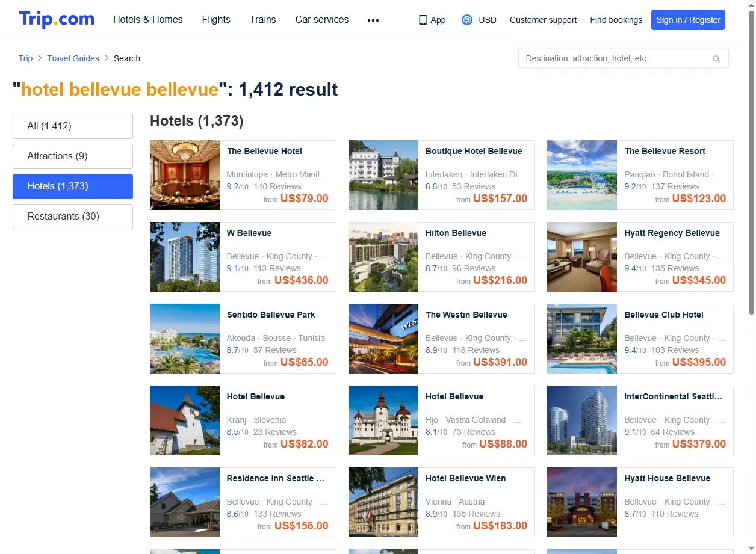Click the US$216.00 price
This screenshot has width=756, height=554.
tap(500, 280)
